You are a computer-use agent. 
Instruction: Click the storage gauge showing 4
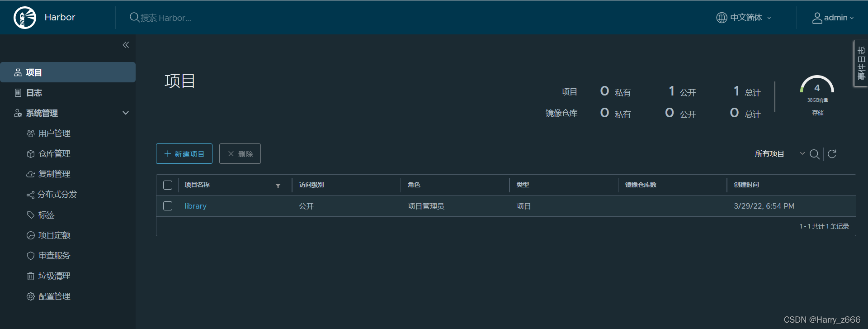click(817, 85)
